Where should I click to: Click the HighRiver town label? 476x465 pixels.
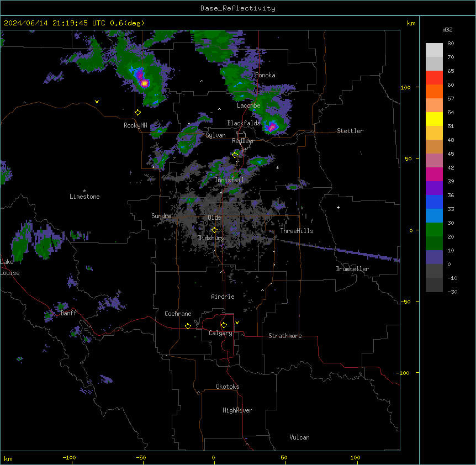237,410
